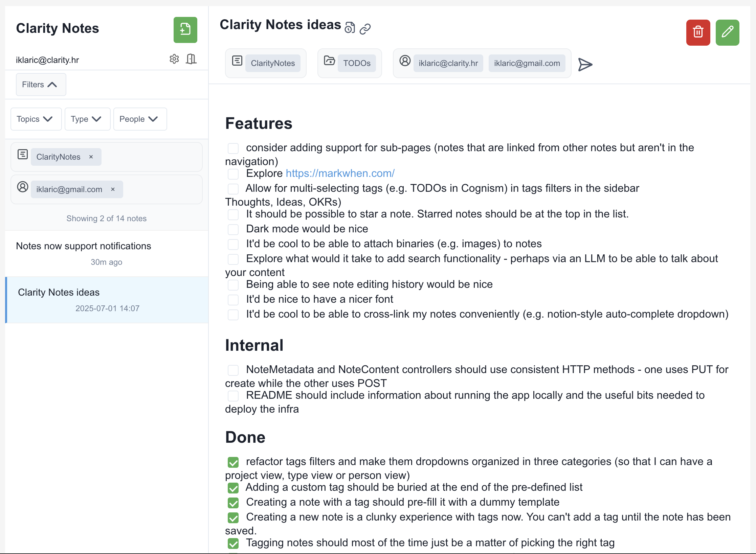This screenshot has height=554, width=756.
Task: Click the person icon in the sidebar people filter
Action: [23, 187]
